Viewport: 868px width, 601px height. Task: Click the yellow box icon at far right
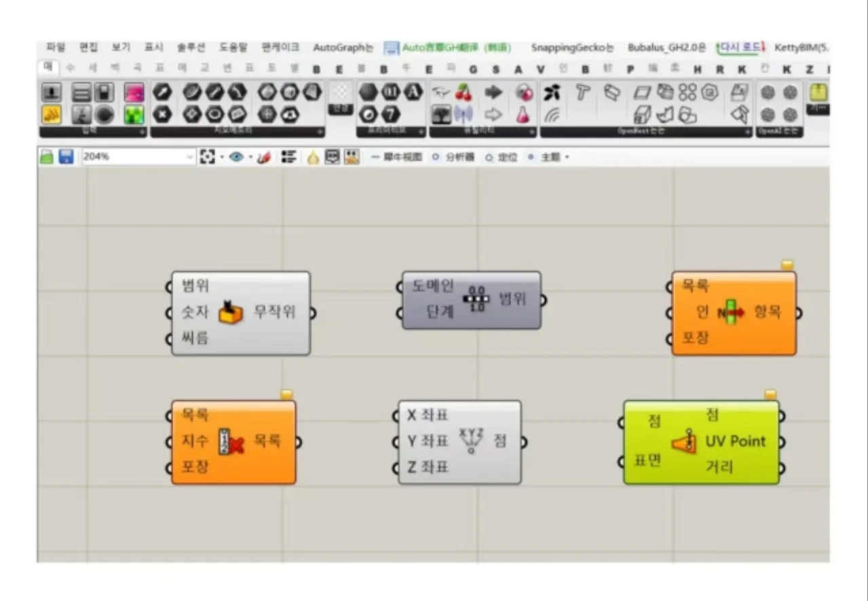click(819, 92)
